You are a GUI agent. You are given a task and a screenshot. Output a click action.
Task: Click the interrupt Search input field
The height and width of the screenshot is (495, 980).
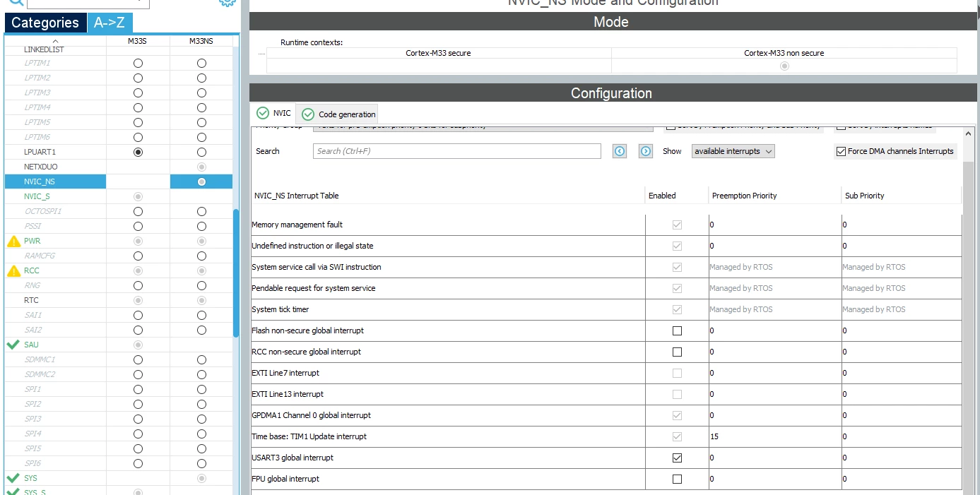pos(457,151)
